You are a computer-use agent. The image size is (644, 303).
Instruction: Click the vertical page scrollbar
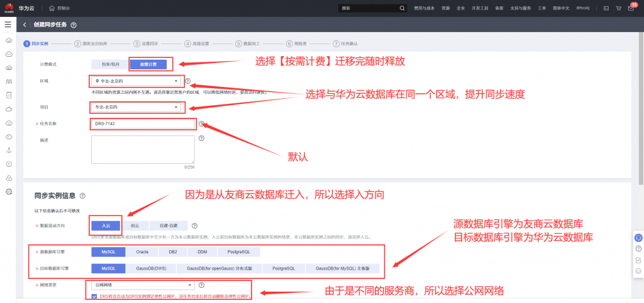point(641,107)
